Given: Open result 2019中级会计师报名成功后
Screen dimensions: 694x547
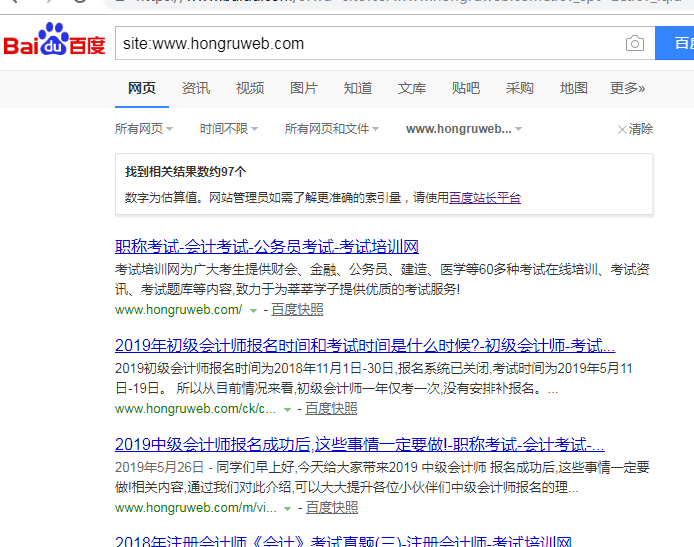Looking at the screenshot, I should point(360,444).
